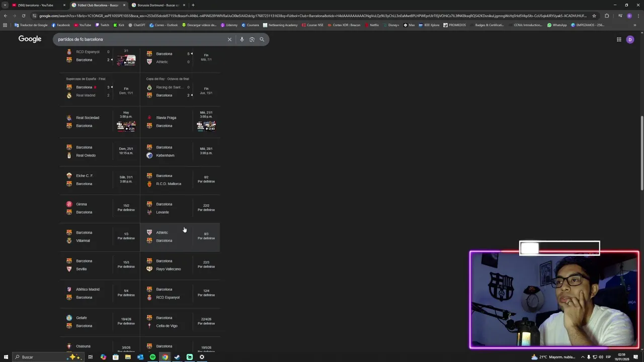
Task: Click the page vertical scrollbar
Action: 642,153
